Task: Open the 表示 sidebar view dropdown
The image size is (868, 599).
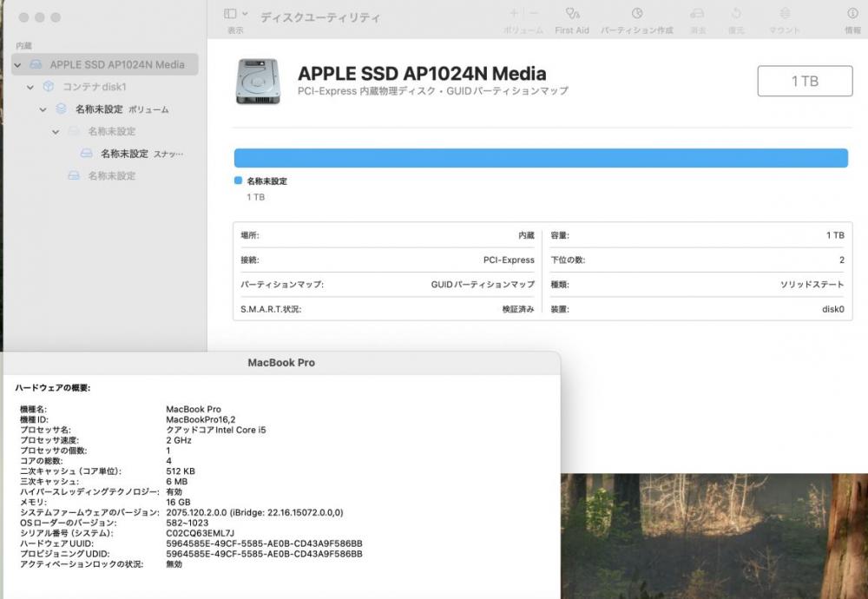Action: click(x=236, y=13)
